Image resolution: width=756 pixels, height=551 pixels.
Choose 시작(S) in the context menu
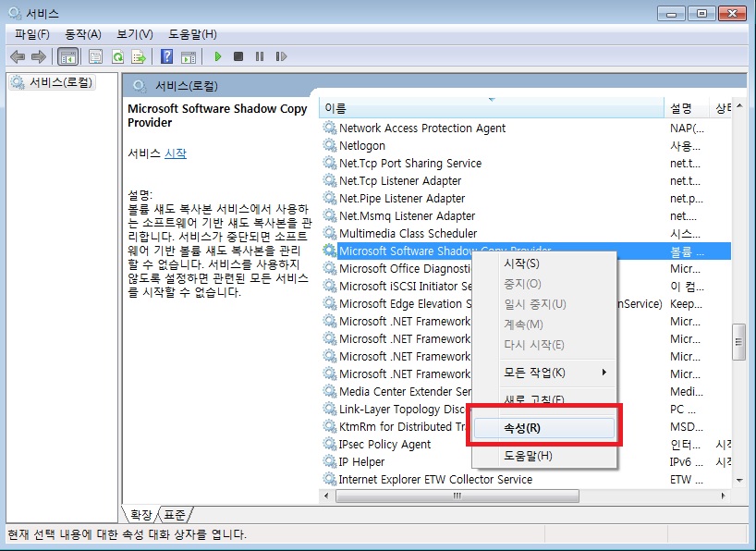[x=543, y=263]
